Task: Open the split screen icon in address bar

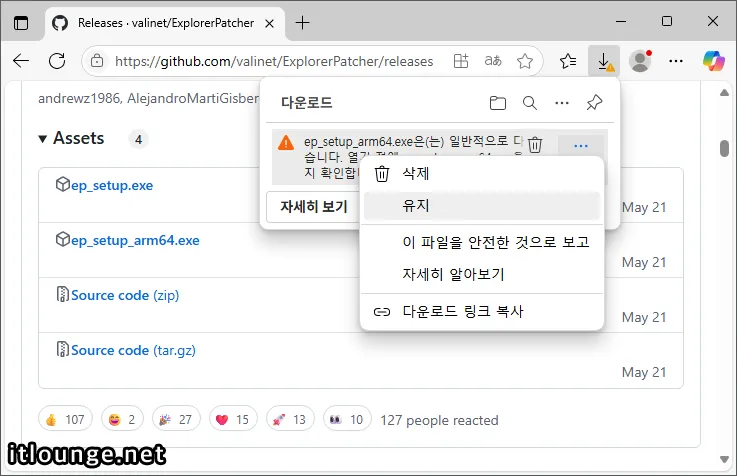Action: 461,61
